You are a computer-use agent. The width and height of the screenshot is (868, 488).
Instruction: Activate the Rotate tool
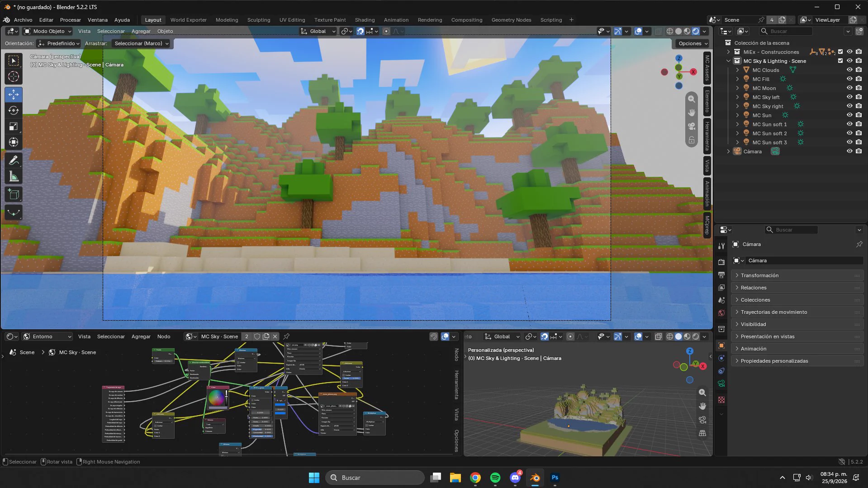coord(14,110)
